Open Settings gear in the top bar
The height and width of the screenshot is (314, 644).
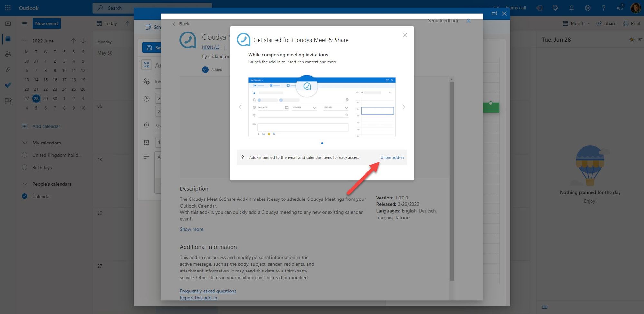click(588, 8)
